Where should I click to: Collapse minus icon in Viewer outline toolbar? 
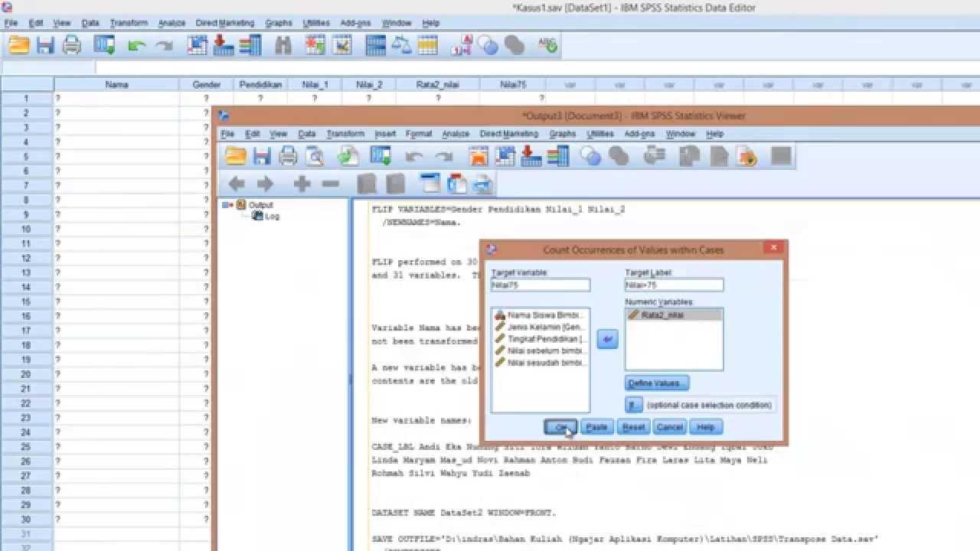click(330, 184)
